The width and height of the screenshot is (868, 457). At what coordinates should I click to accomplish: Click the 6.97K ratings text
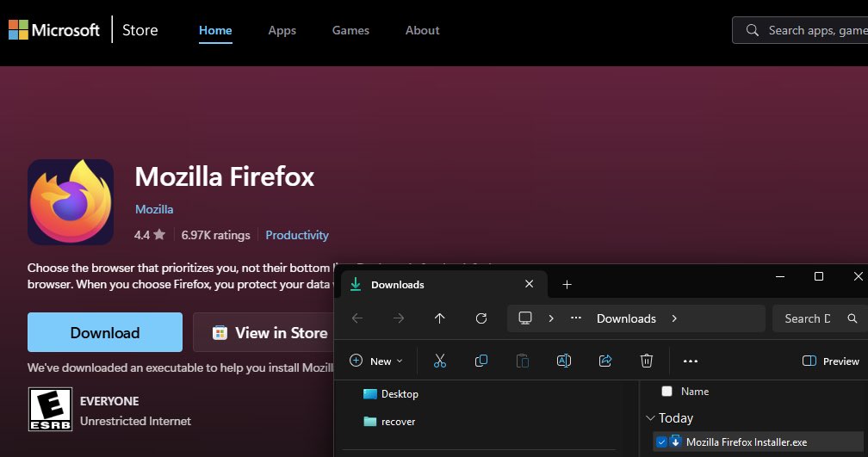(x=215, y=235)
